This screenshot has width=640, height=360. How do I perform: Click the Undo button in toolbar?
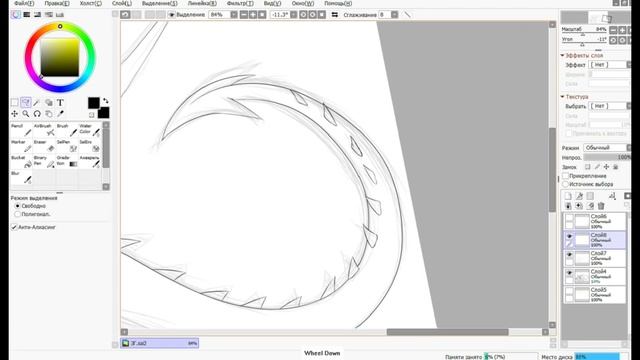pos(125,15)
